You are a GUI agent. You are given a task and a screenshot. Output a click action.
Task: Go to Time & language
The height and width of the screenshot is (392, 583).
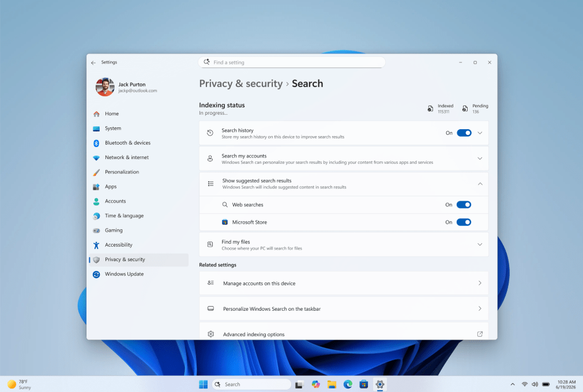click(x=138, y=216)
